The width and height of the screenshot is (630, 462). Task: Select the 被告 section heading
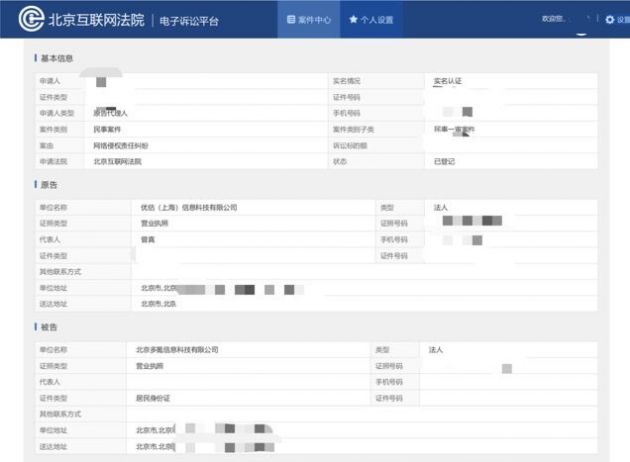[x=49, y=327]
